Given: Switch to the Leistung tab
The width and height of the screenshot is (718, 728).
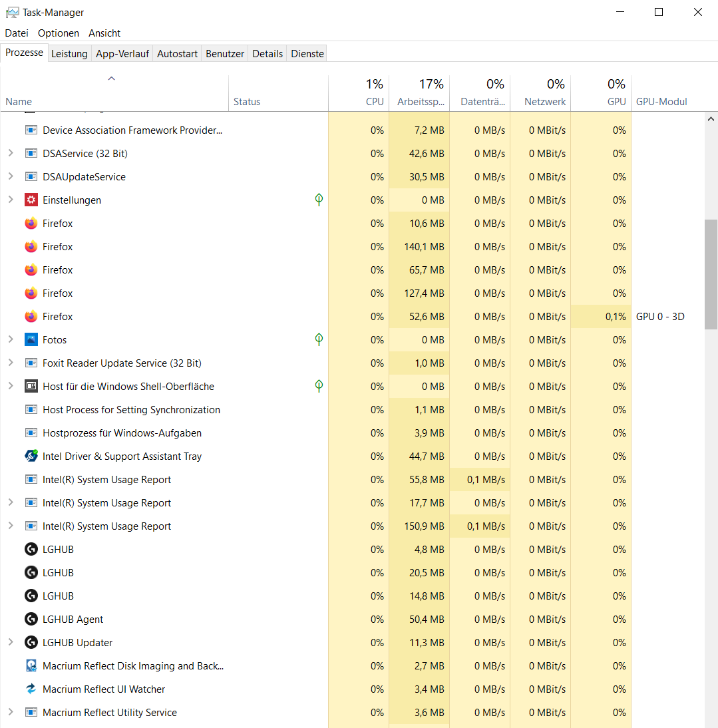Looking at the screenshot, I should (69, 54).
